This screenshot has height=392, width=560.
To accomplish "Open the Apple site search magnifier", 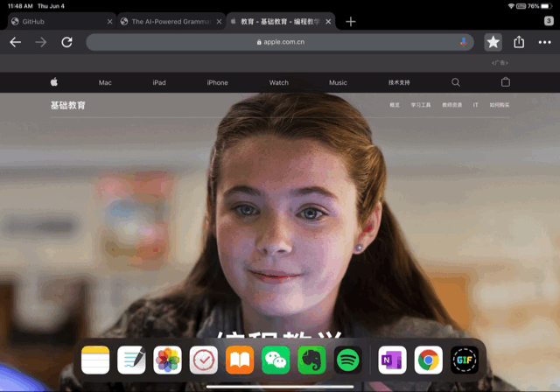I will (455, 82).
